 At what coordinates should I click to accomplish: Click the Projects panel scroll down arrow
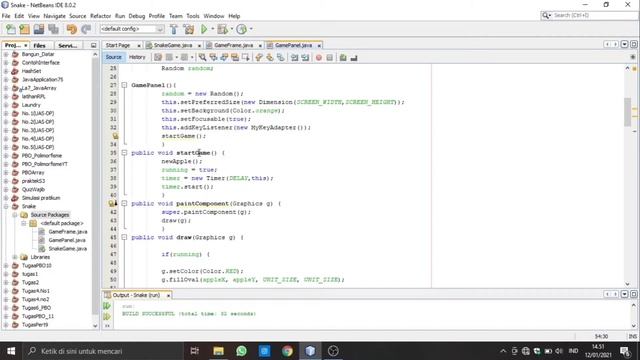[x=95, y=326]
